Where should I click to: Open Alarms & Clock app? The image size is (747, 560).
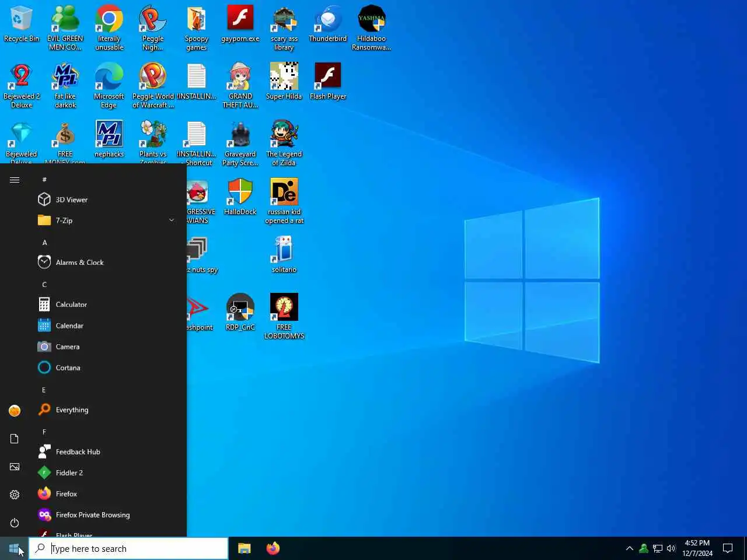pos(107,262)
